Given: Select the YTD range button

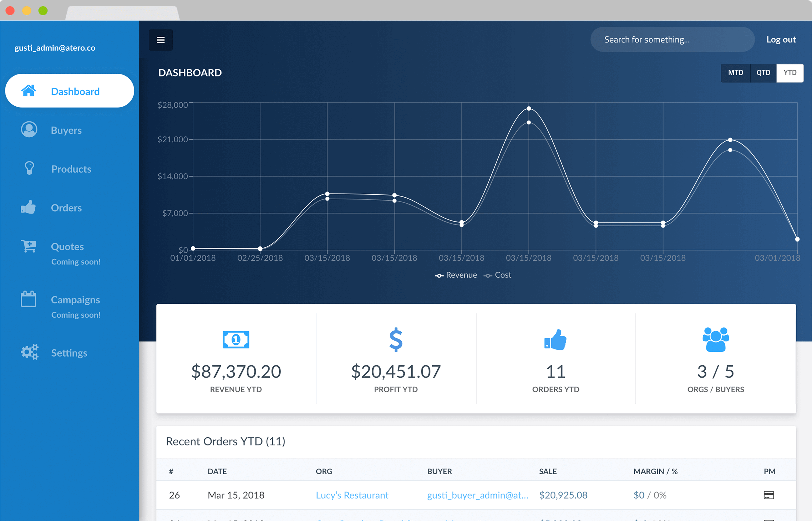Looking at the screenshot, I should [x=790, y=73].
